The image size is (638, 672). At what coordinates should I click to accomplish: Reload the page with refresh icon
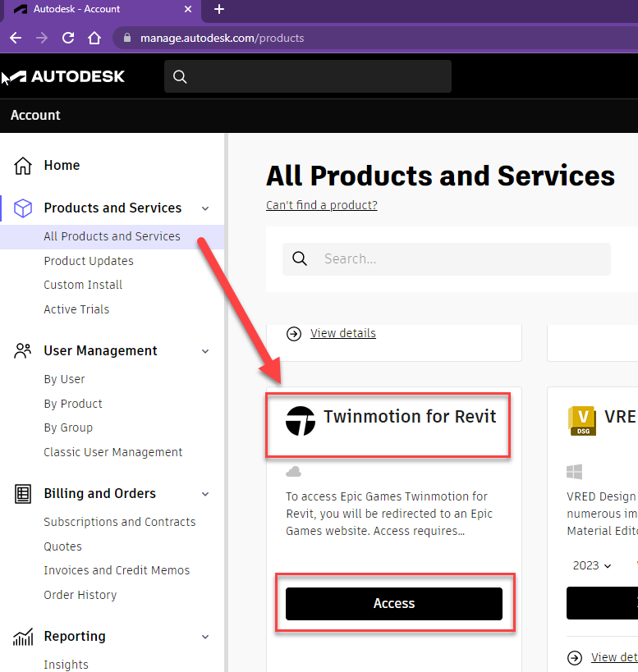point(68,38)
